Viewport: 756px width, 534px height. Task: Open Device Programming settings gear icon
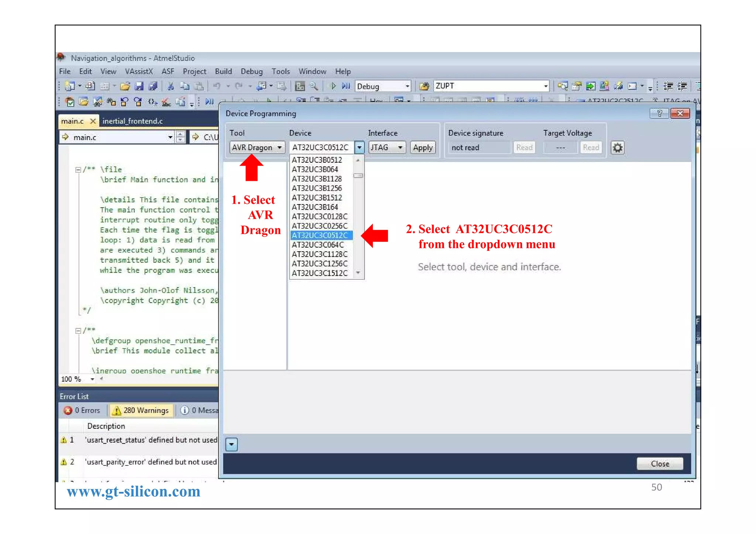point(617,148)
